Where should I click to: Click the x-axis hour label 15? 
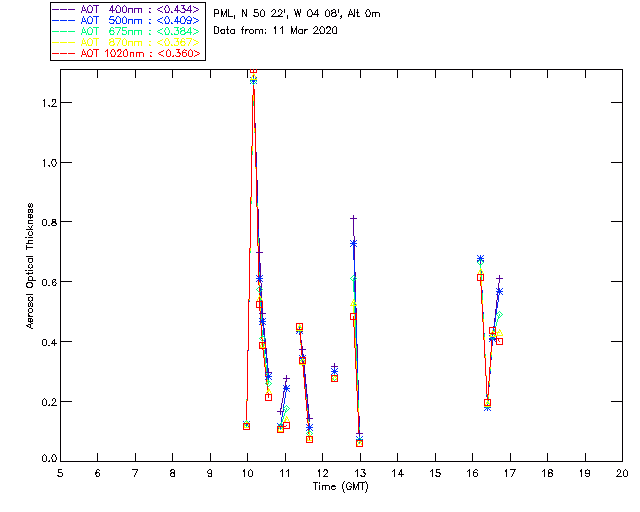(x=435, y=473)
